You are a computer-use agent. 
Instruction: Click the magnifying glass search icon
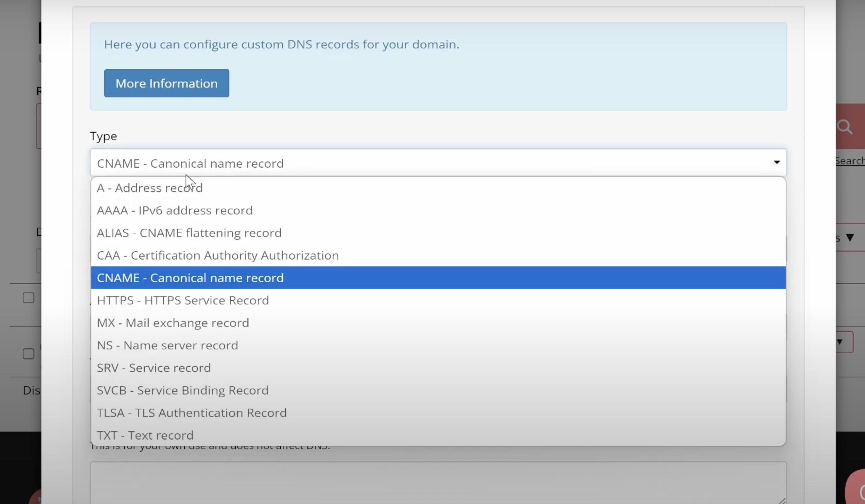(845, 127)
